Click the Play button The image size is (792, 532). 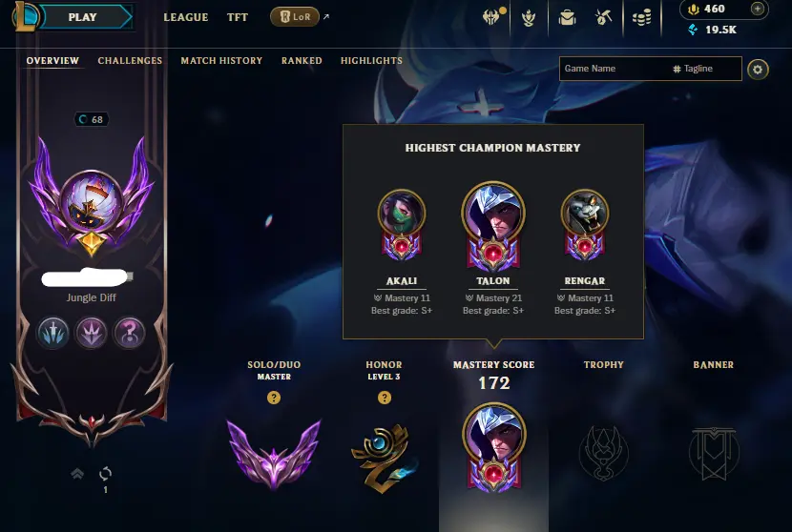pyautogui.click(x=83, y=17)
